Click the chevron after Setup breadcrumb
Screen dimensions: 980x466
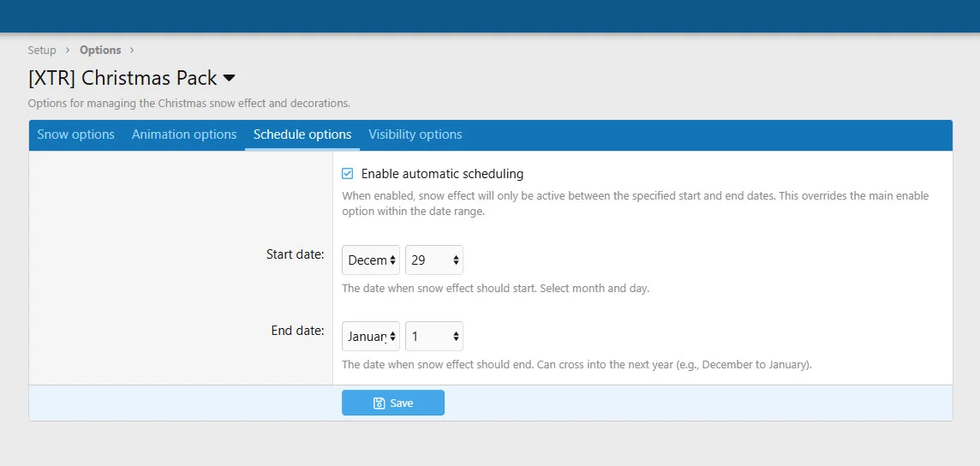(x=68, y=51)
